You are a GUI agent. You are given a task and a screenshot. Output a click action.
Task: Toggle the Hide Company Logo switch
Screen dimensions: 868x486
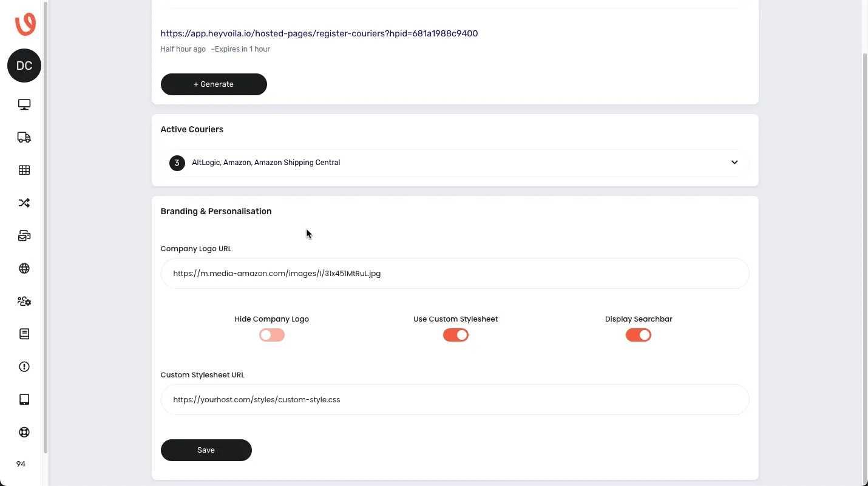click(x=272, y=335)
